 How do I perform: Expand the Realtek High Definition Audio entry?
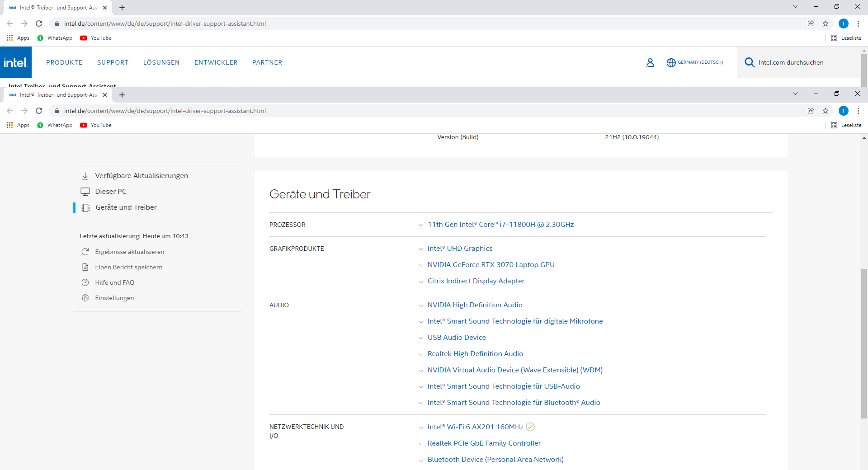pyautogui.click(x=475, y=354)
